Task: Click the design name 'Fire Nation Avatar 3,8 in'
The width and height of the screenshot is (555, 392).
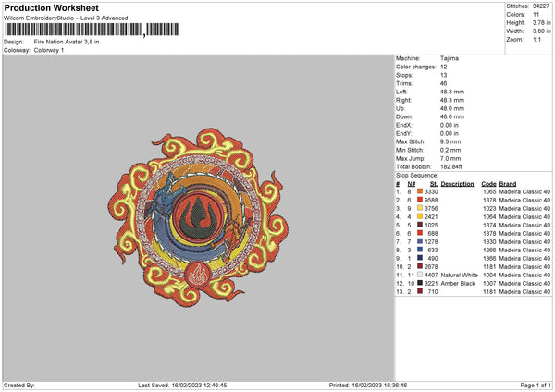Action: (67, 42)
